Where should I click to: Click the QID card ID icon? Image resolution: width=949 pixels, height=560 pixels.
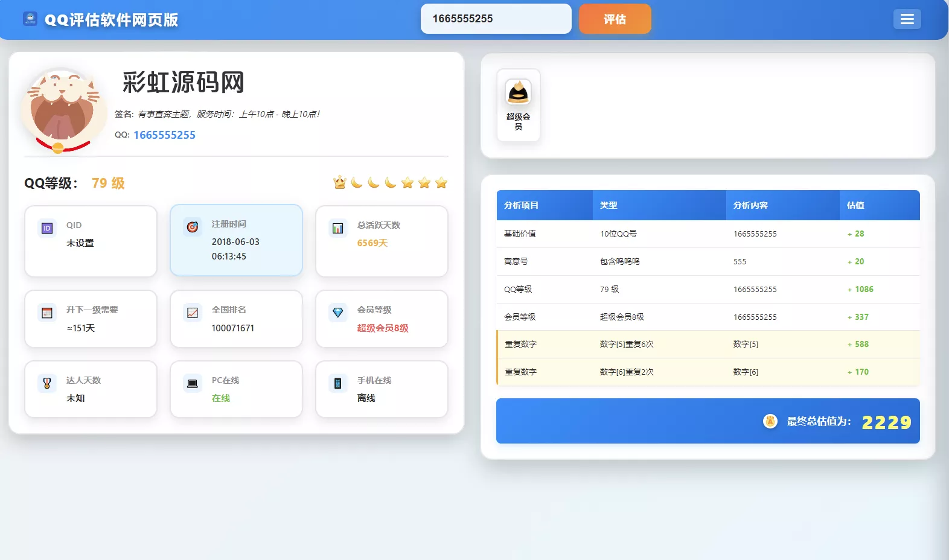click(x=47, y=228)
